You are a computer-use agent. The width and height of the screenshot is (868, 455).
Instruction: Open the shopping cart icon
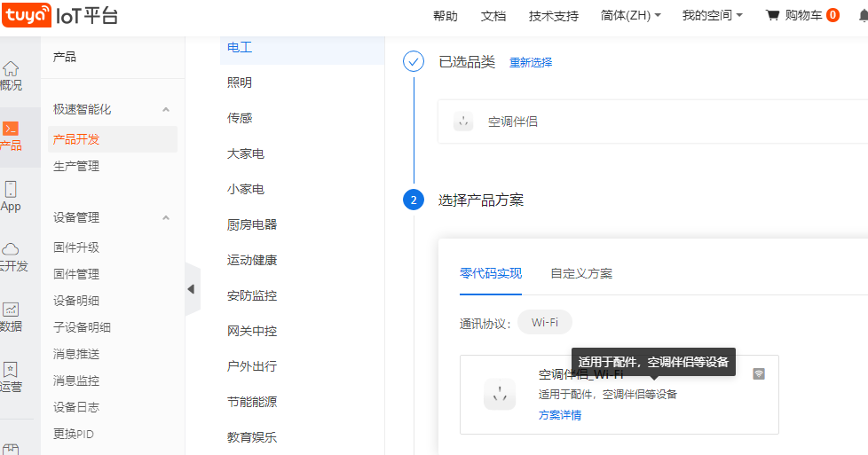pos(772,15)
